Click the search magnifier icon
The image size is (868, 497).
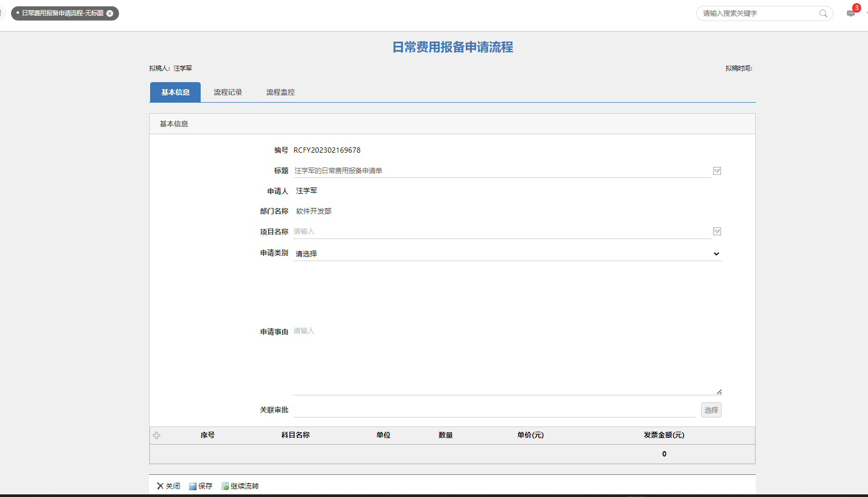(823, 13)
